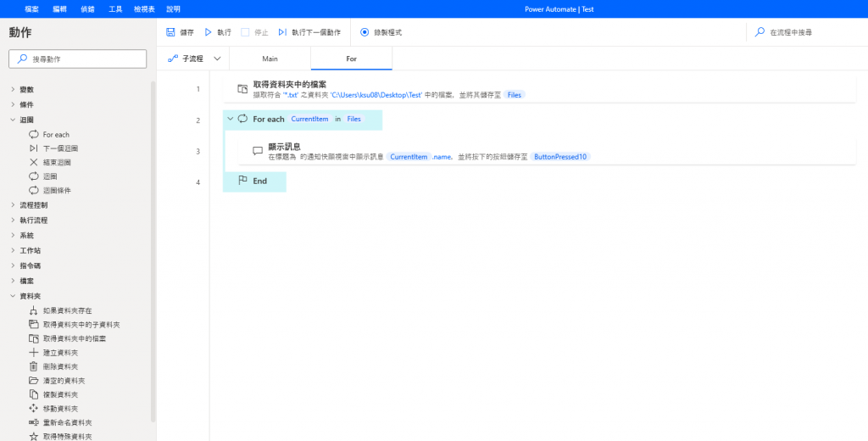Click Files variable in For each row
Screen dimensions: 868x441
point(353,119)
